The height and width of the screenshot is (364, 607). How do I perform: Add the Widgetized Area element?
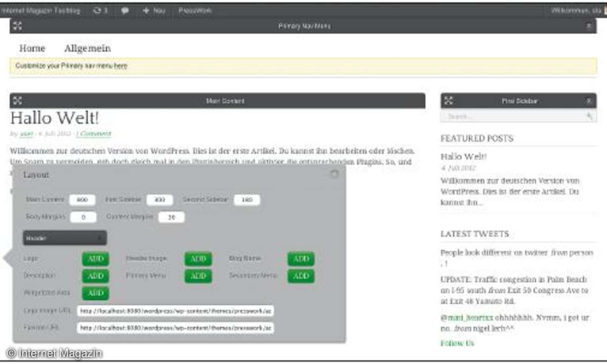(96, 293)
